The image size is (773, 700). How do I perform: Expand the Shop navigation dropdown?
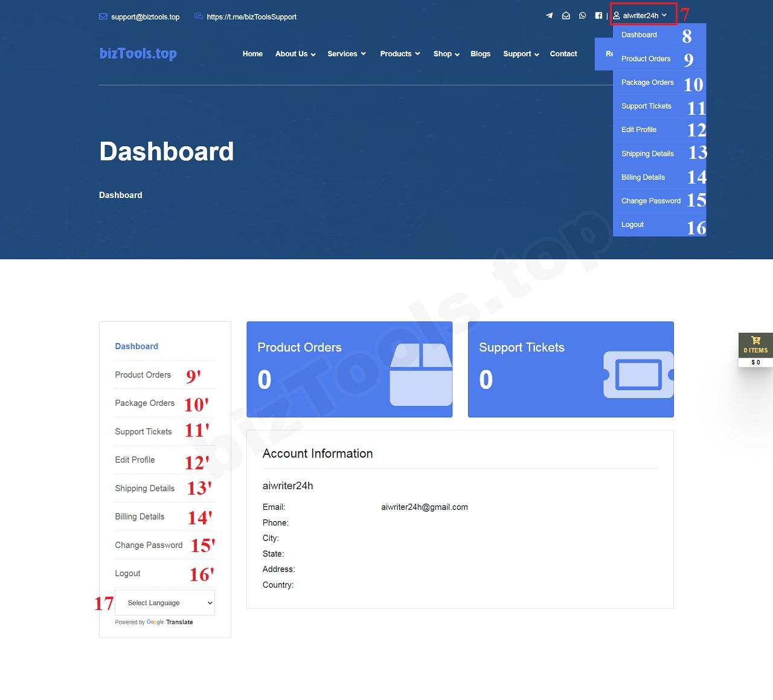pyautogui.click(x=446, y=54)
